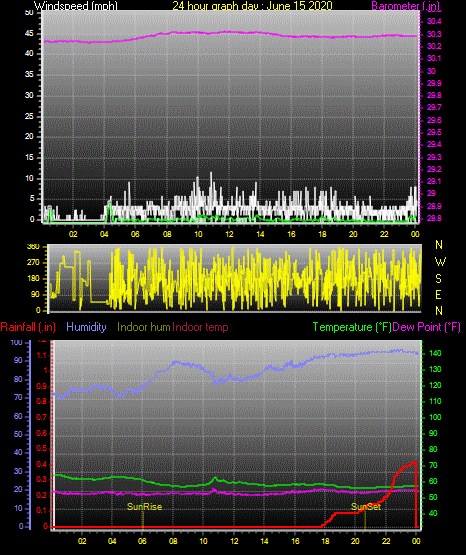Image resolution: width=466 pixels, height=555 pixels.
Task: Click the 08 hour tick on windspeed graph
Action: 167,234
